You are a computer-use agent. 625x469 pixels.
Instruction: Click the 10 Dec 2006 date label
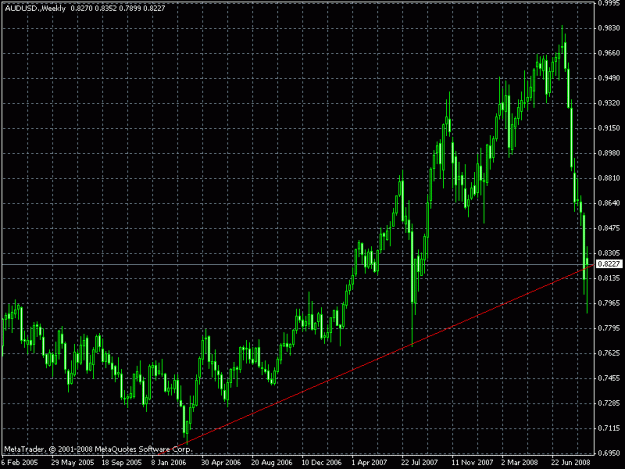tap(321, 463)
